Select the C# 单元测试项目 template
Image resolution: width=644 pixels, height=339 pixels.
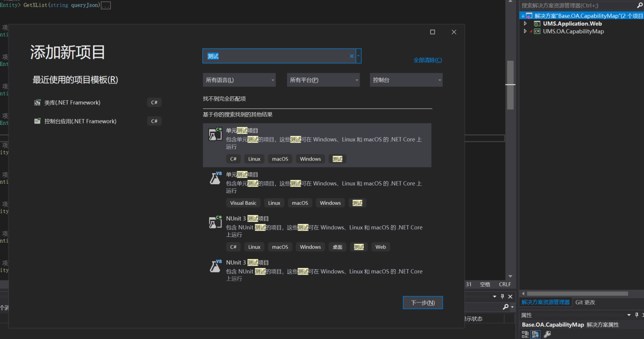317,145
